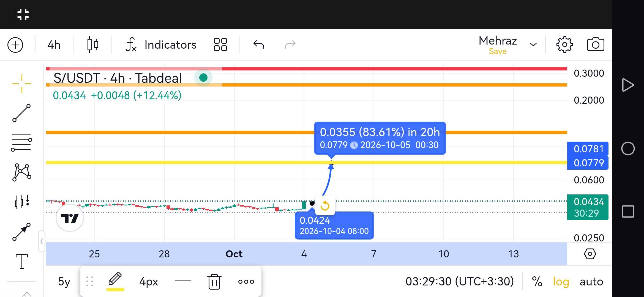Tap the Android home circle button
The height and width of the screenshot is (297, 644).
(x=628, y=148)
